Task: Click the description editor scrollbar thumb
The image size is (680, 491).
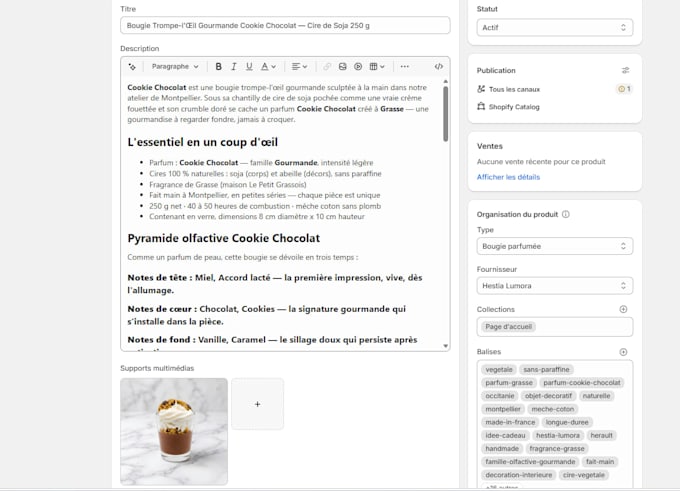Action: [445, 114]
